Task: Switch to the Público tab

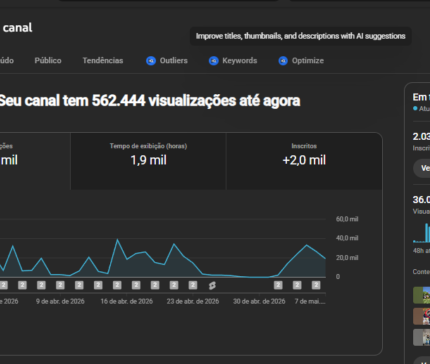Action: click(x=48, y=61)
